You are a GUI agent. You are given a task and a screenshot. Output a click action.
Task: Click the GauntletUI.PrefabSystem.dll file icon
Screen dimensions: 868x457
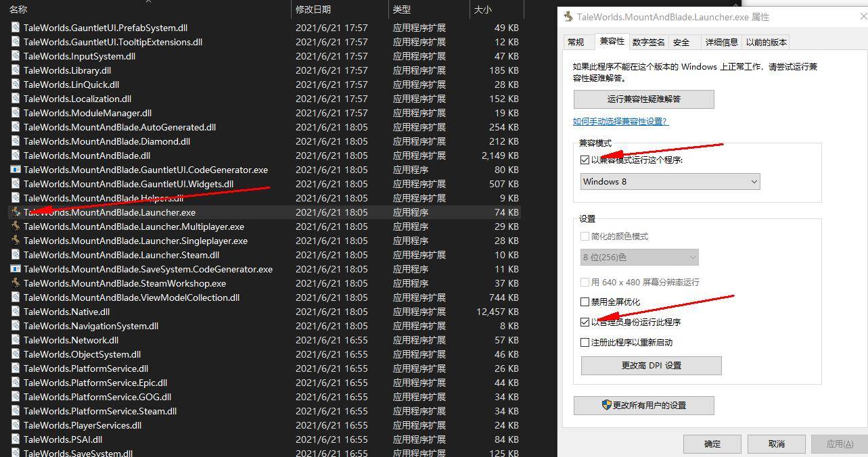click(16, 28)
